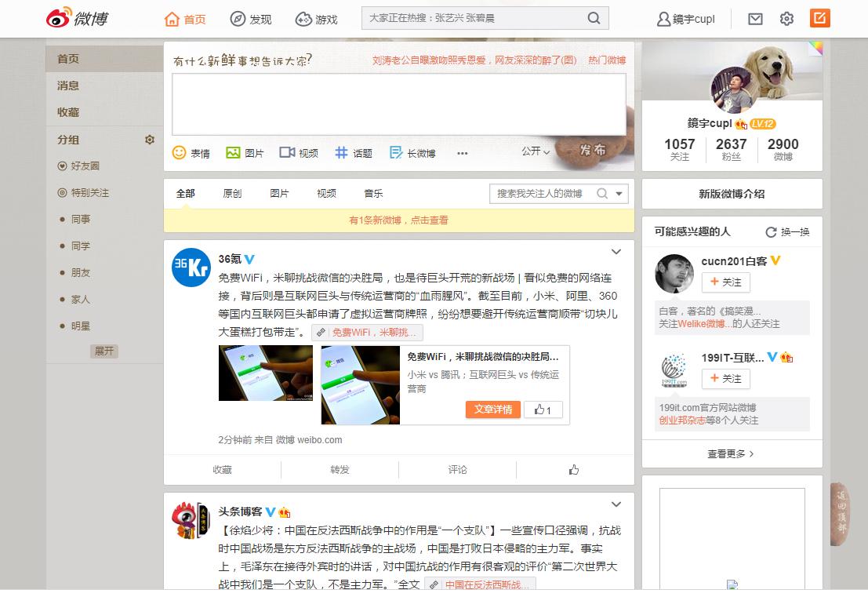This screenshot has height=597, width=868.
Task: Like the 36氪 post thumbs-up icon
Action: [574, 470]
